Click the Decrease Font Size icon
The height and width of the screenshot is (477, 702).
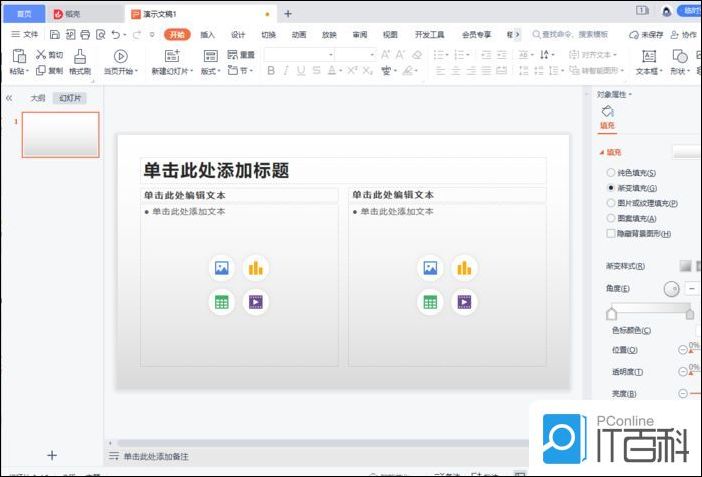400,55
